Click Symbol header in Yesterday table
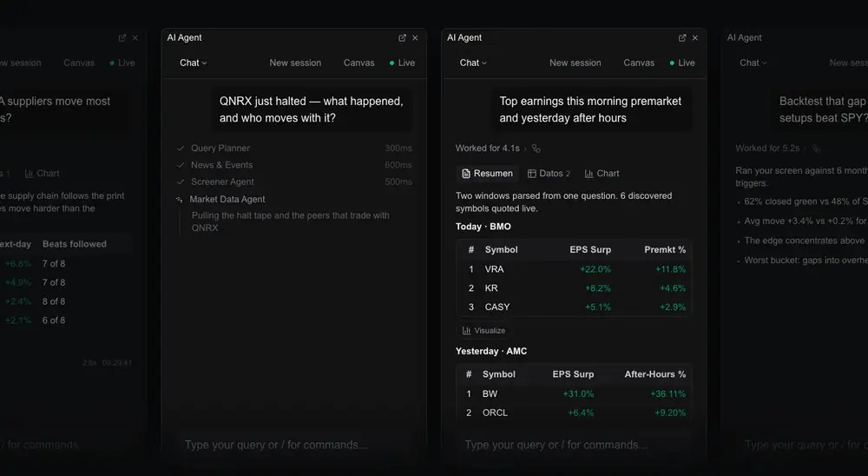868x476 pixels. point(499,374)
